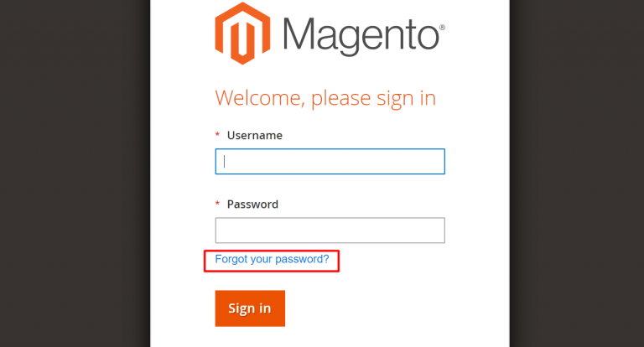Click the Welcome, please sign in heading
Image resolution: width=644 pixels, height=347 pixels.
tap(325, 99)
